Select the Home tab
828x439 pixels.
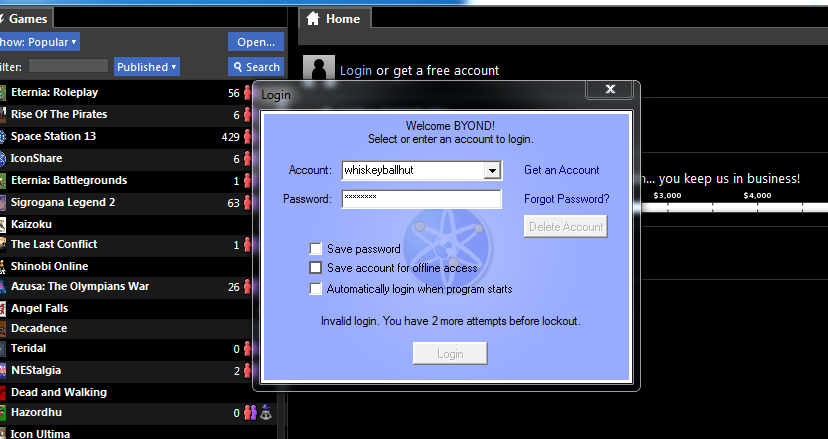point(335,19)
